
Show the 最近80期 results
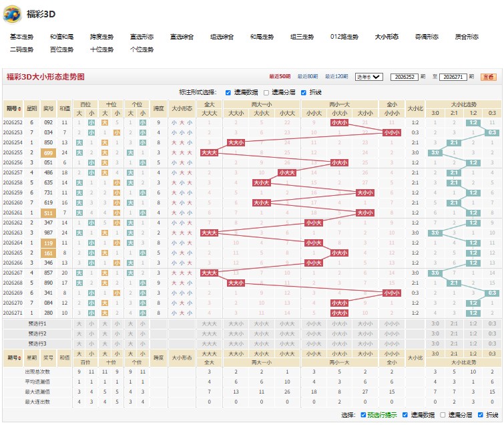click(x=308, y=77)
